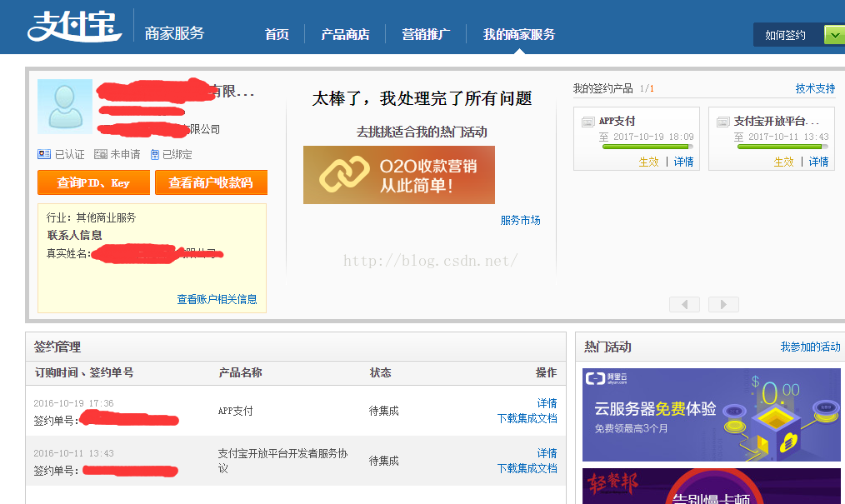The image size is (845, 504).
Task: Open 详情 for 支付宝开放平台开发者服务协议 row
Action: click(x=547, y=453)
